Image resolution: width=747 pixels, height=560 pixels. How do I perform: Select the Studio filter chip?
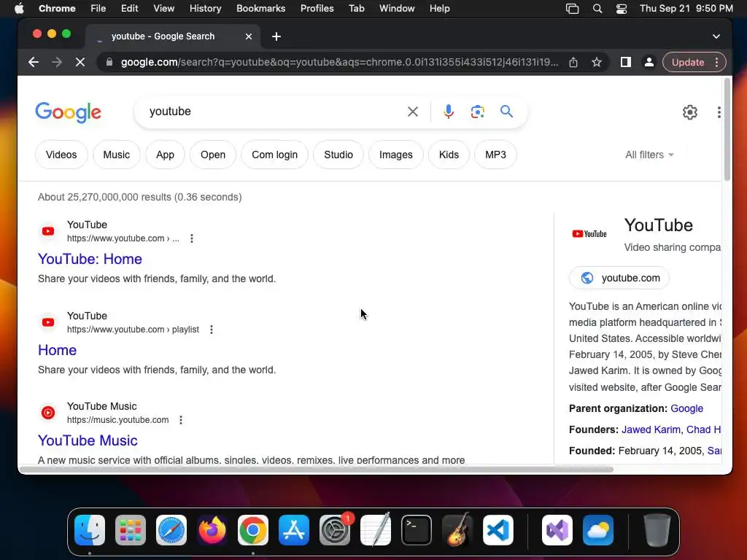click(338, 155)
